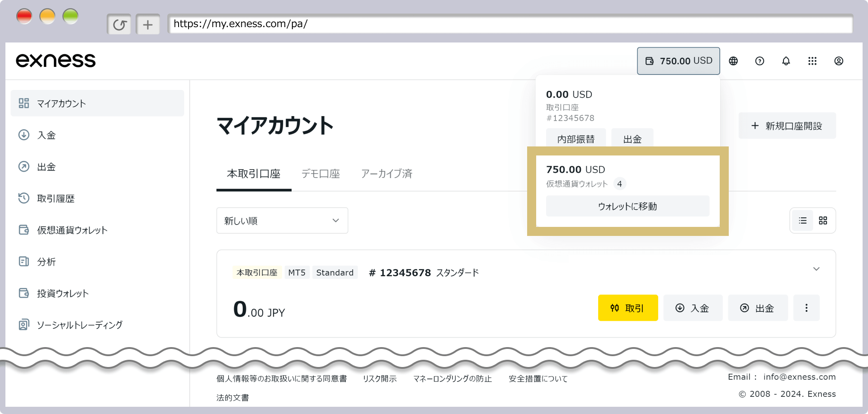Open 個人情報等のお取扱いに関する同意書 link
The image size is (868, 414).
[x=282, y=379]
